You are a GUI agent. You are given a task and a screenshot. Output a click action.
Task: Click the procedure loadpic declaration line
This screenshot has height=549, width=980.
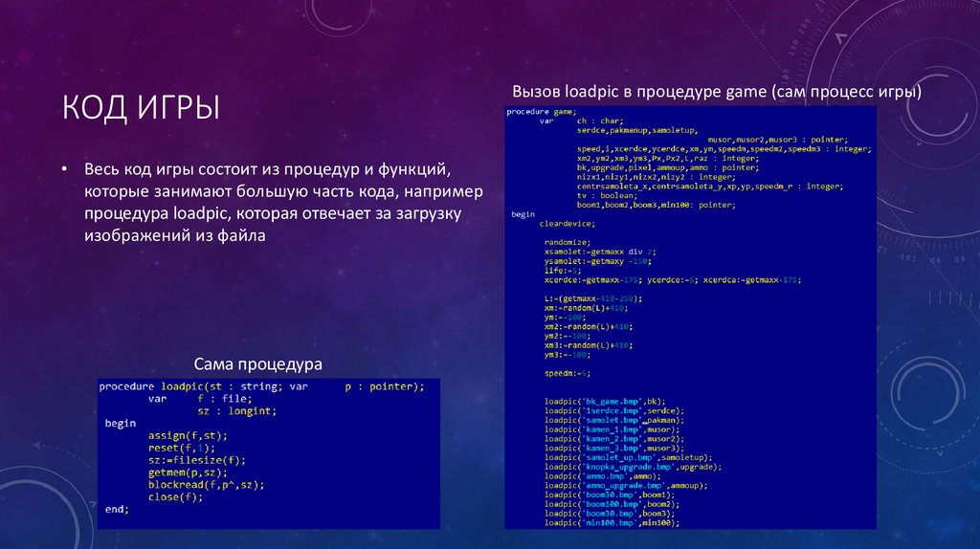click(x=261, y=386)
